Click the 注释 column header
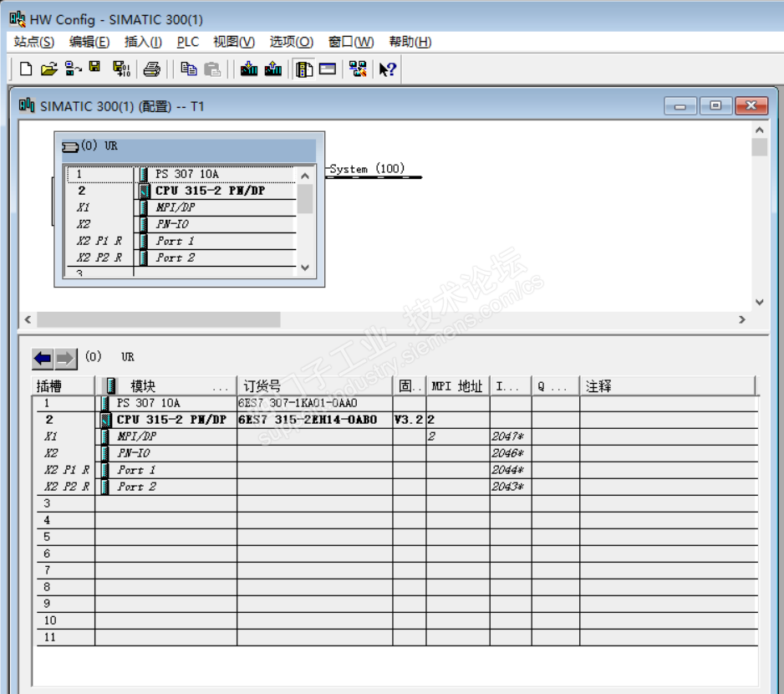 (668, 385)
